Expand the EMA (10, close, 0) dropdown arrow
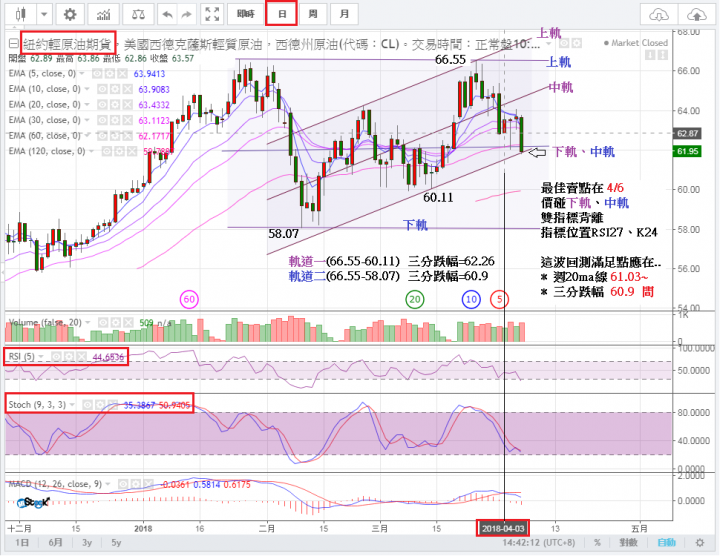 click(x=87, y=89)
